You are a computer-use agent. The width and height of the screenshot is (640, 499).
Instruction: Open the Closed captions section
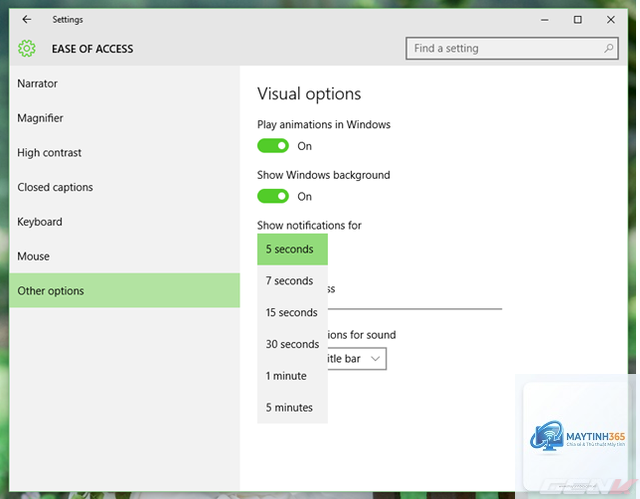(124, 187)
